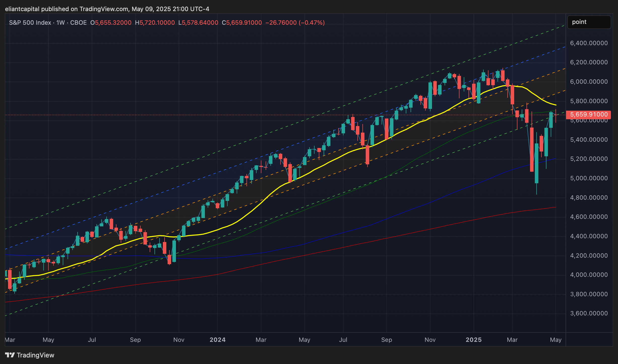Image resolution: width=618 pixels, height=364 pixels.
Task: Click the 6,400.00000 price axis label
Action: tap(589, 43)
